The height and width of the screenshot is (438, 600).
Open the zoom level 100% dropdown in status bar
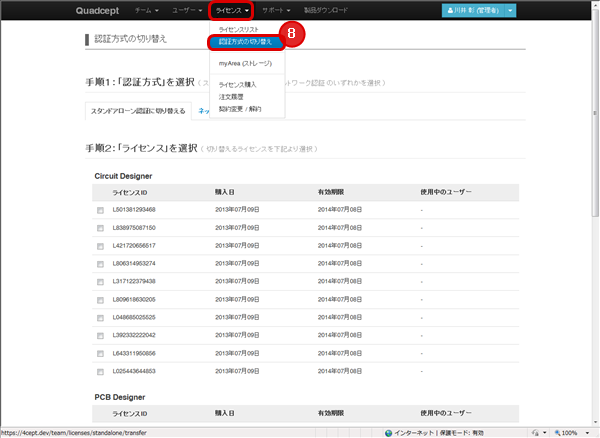[587, 433]
